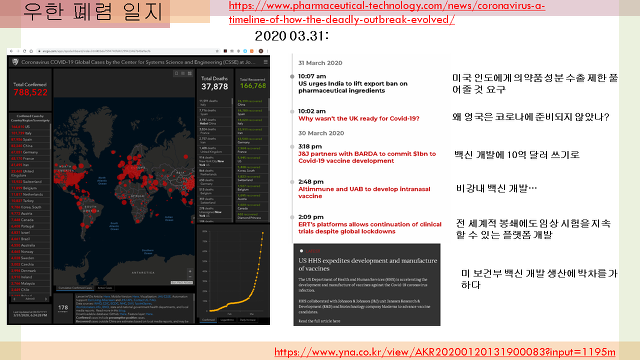Screen dimensions: 640x360
Task: Open 'Why wasn't the UK ready' headline
Action: coord(359,119)
